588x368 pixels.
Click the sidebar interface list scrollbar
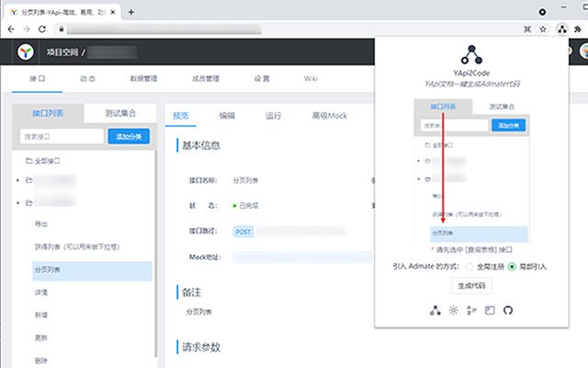tap(155, 254)
